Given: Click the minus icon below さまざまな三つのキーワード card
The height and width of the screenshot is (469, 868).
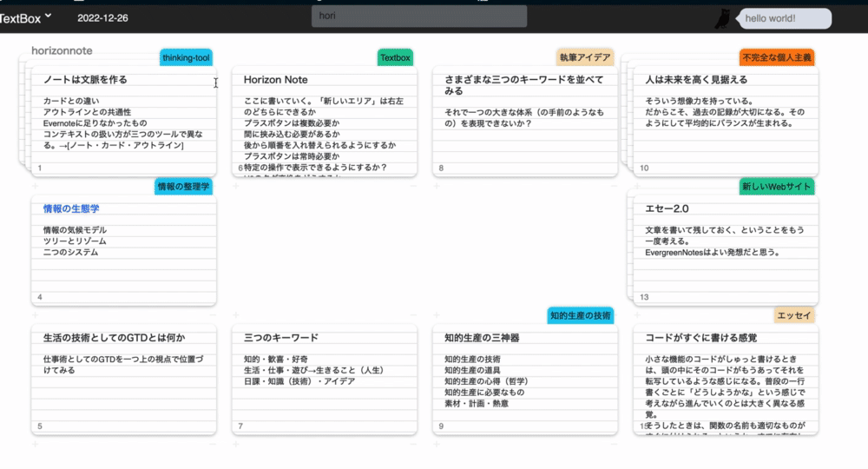Looking at the screenshot, I should tap(614, 186).
